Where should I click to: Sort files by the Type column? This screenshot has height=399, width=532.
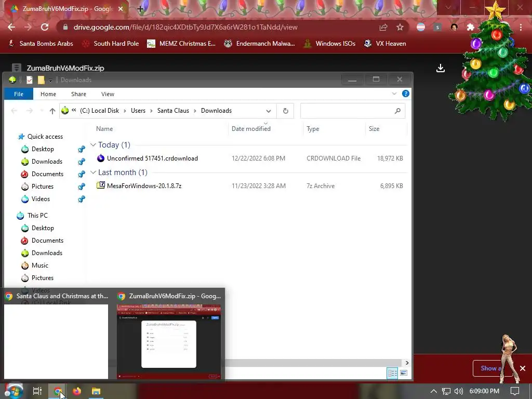click(x=313, y=129)
